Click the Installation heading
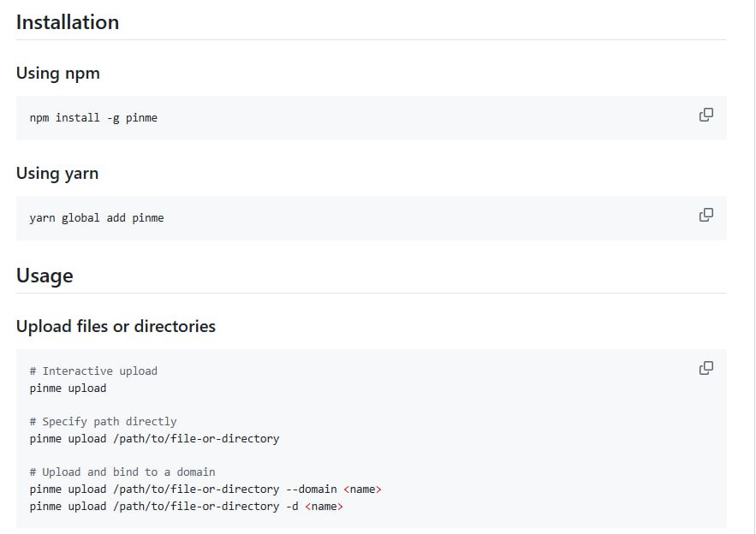The width and height of the screenshot is (756, 534). 68,22
